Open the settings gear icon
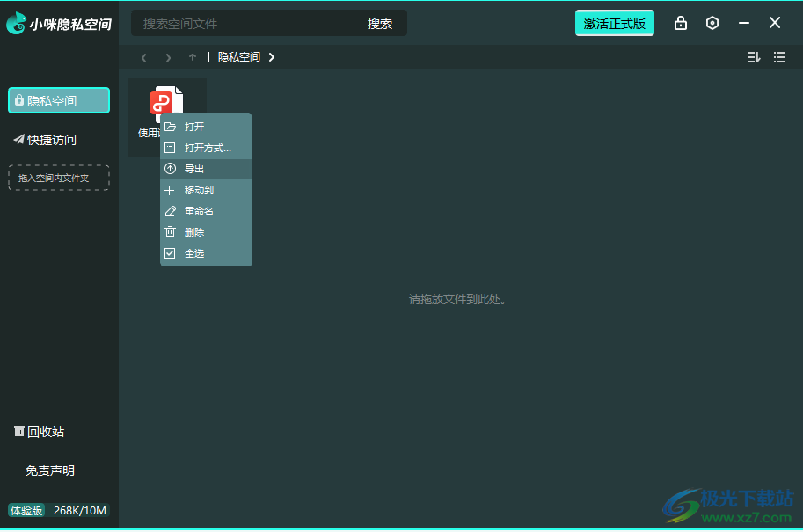 pyautogui.click(x=712, y=23)
